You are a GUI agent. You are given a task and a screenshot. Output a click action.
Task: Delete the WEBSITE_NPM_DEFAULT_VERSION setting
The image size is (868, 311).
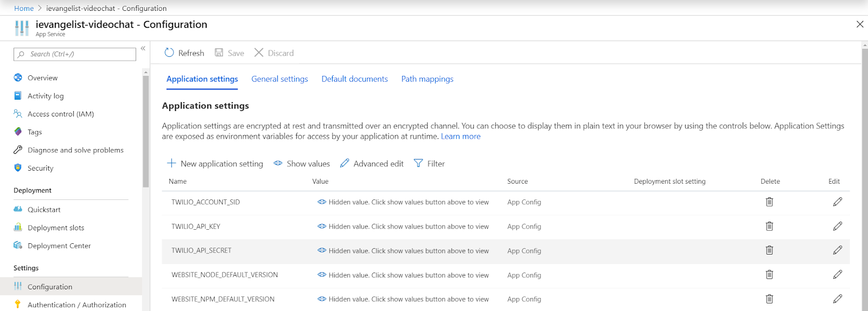[769, 299]
